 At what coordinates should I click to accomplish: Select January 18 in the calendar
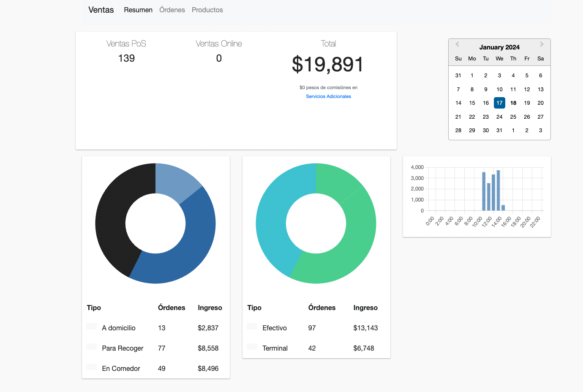(513, 103)
